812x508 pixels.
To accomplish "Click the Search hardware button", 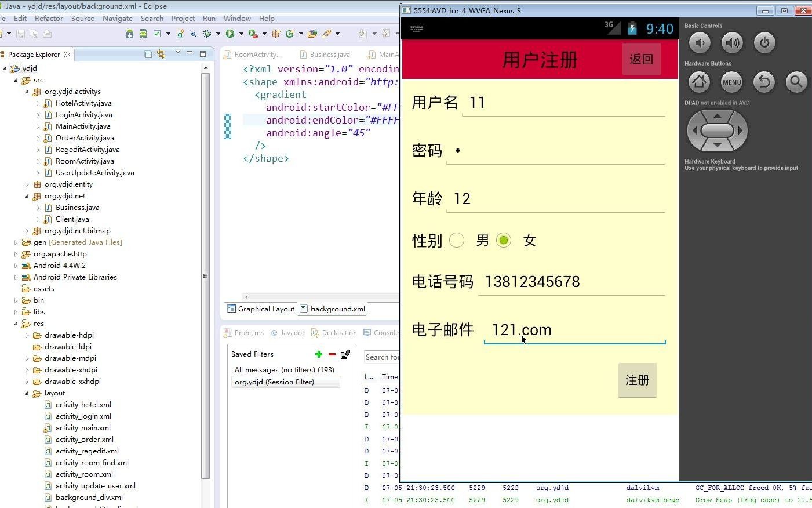I will point(796,82).
